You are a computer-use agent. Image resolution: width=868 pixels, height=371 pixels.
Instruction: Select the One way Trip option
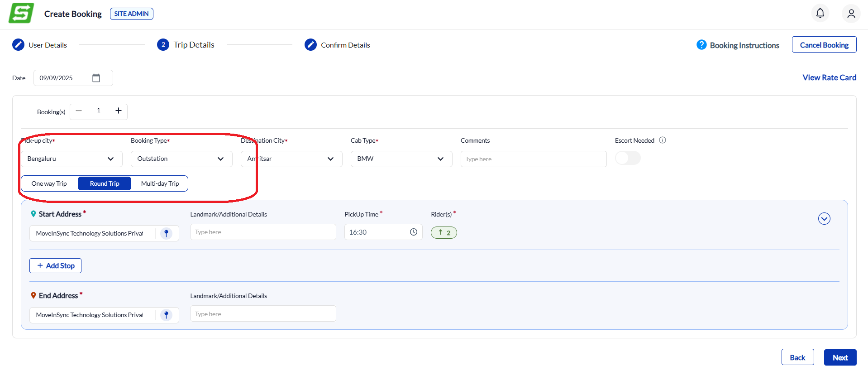(49, 183)
